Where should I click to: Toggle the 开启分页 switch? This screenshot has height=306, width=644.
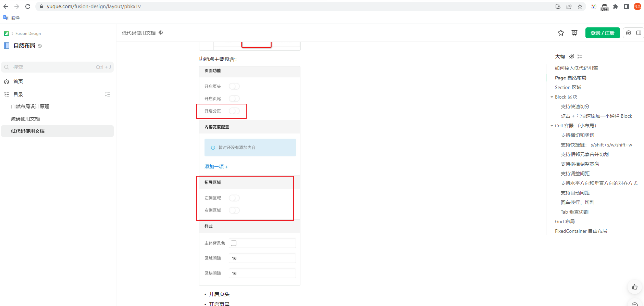[x=234, y=111]
